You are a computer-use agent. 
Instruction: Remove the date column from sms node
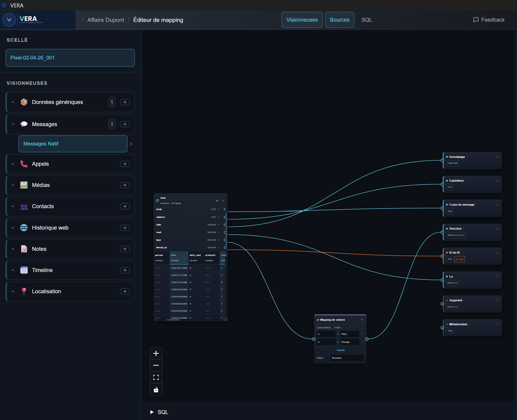click(219, 225)
